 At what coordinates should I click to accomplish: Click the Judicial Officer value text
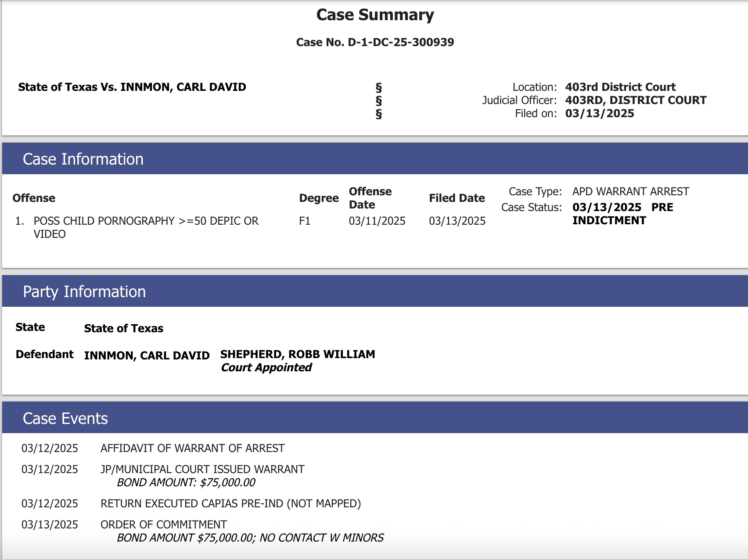pos(636,100)
